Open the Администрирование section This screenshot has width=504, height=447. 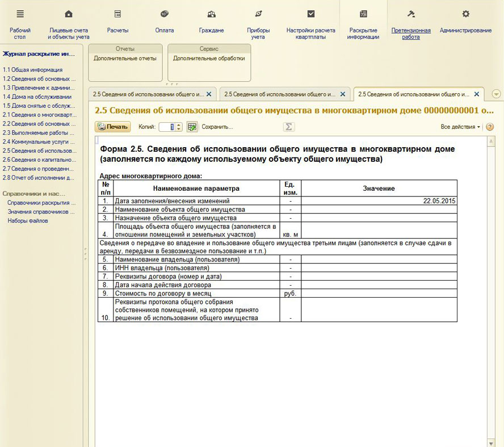[x=465, y=22]
